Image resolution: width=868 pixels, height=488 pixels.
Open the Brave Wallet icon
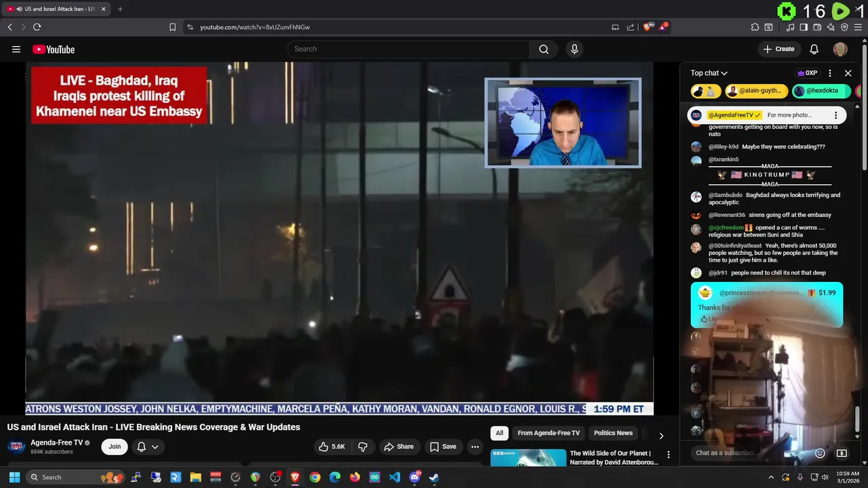click(817, 27)
